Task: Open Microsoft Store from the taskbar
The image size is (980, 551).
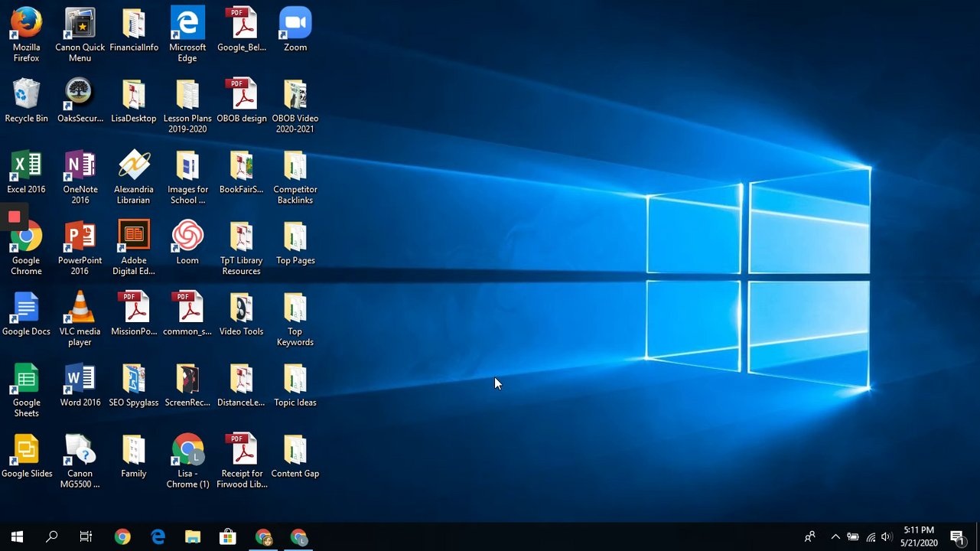Action: 228,536
